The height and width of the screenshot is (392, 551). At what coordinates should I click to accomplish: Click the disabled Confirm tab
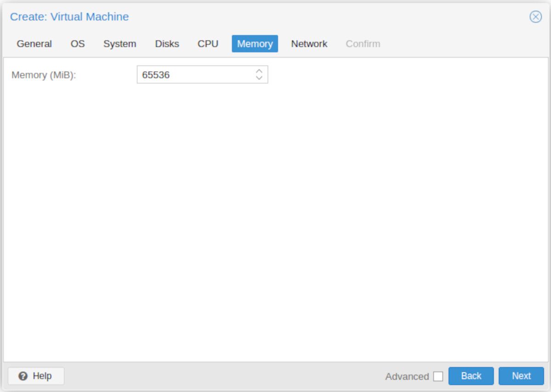click(363, 44)
